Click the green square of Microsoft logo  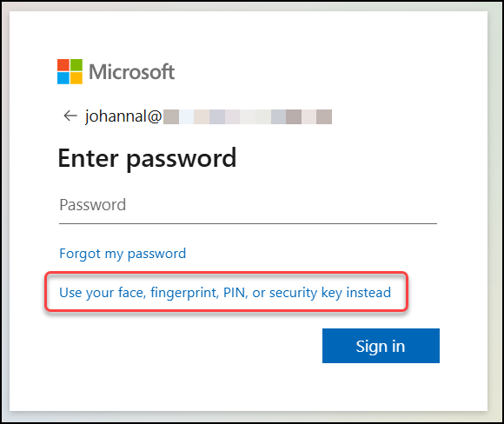pos(76,65)
